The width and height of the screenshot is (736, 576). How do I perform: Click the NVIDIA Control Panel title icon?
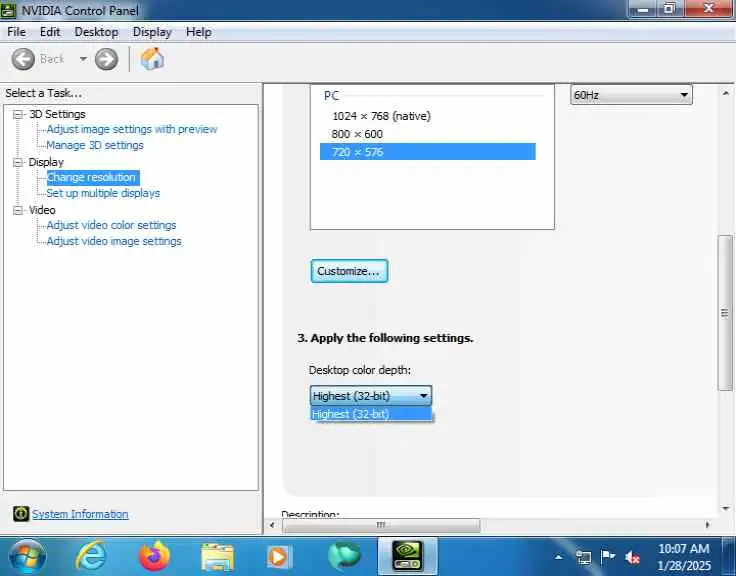click(x=8, y=10)
